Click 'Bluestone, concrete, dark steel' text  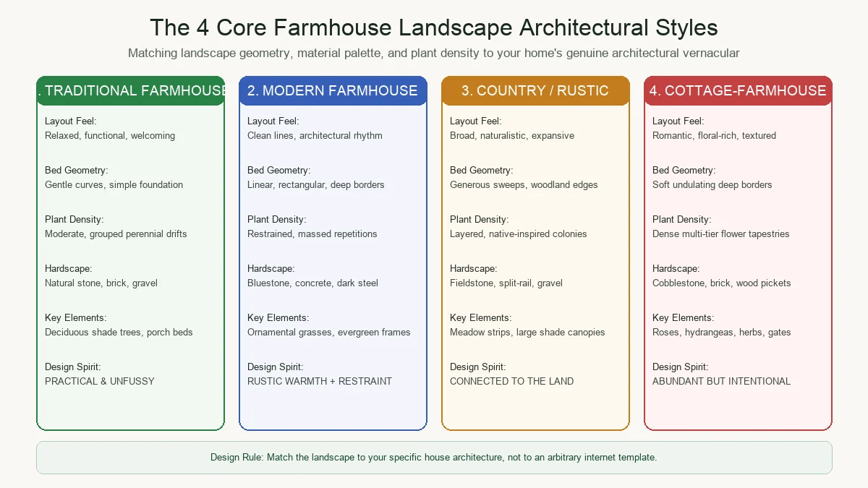click(x=313, y=283)
